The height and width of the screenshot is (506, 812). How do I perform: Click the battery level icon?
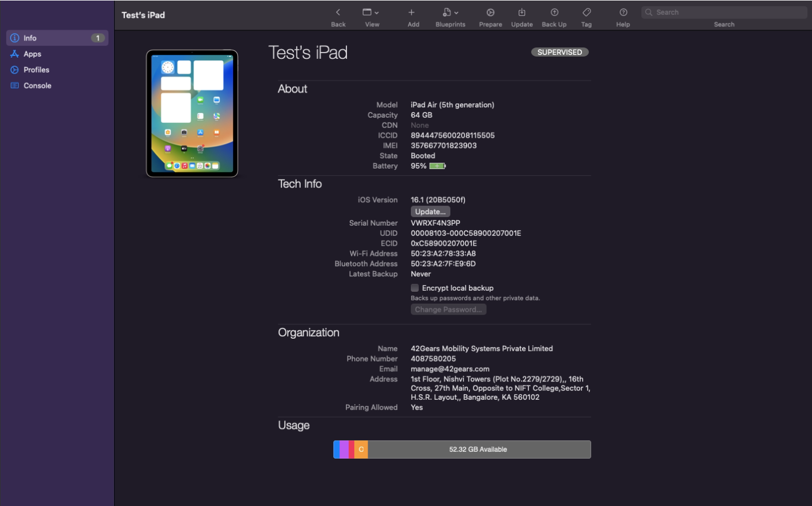coord(437,166)
